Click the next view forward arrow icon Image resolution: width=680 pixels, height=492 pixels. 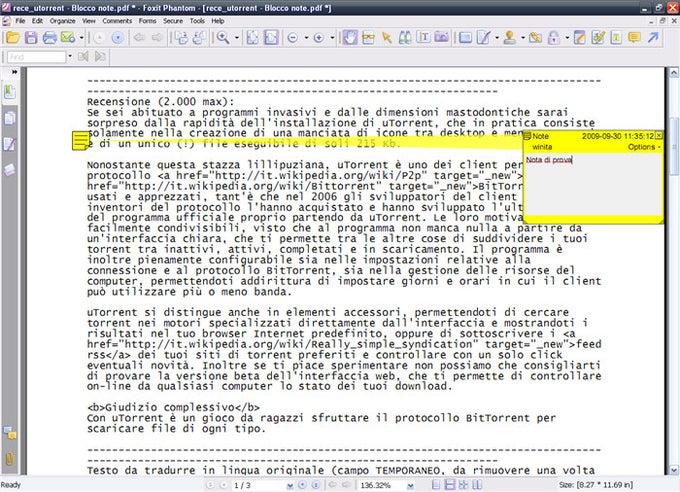point(157,38)
